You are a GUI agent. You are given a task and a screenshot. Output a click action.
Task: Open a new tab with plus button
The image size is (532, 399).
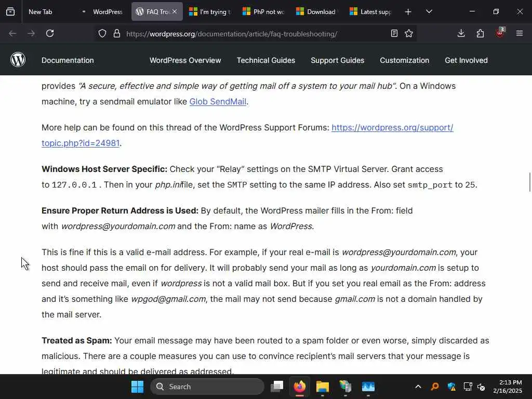tap(408, 12)
